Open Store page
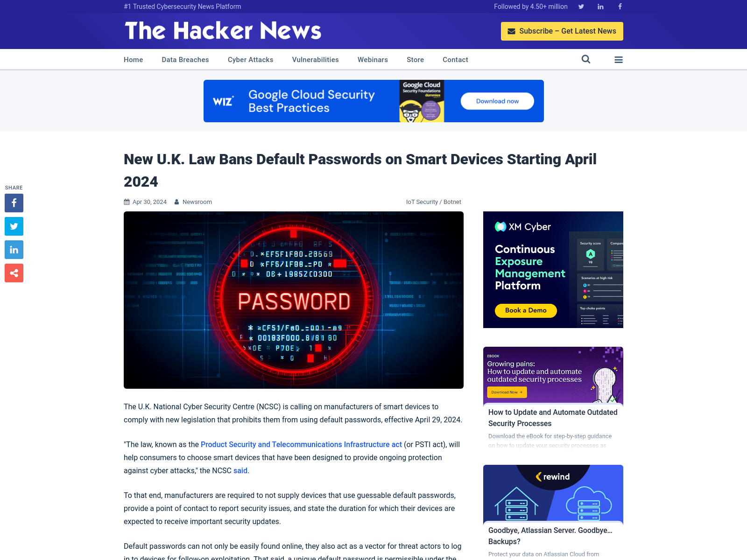The height and width of the screenshot is (560, 747). [416, 60]
